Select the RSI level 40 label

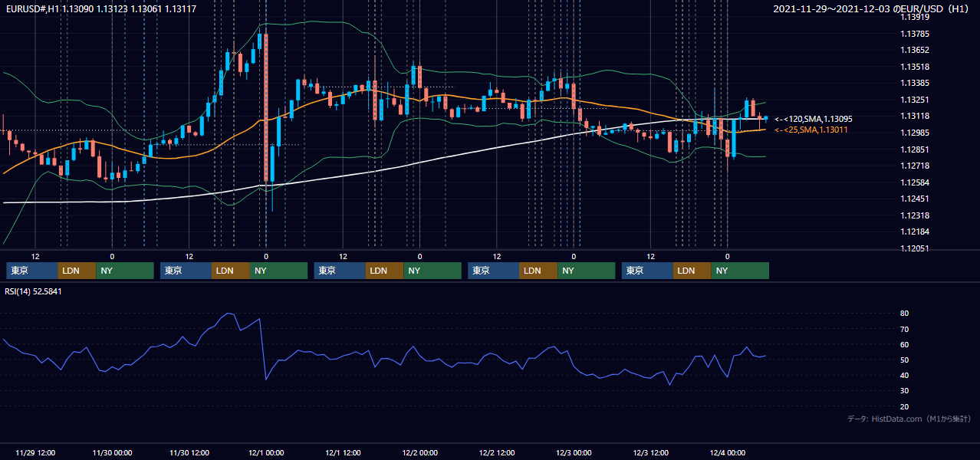tap(905, 375)
